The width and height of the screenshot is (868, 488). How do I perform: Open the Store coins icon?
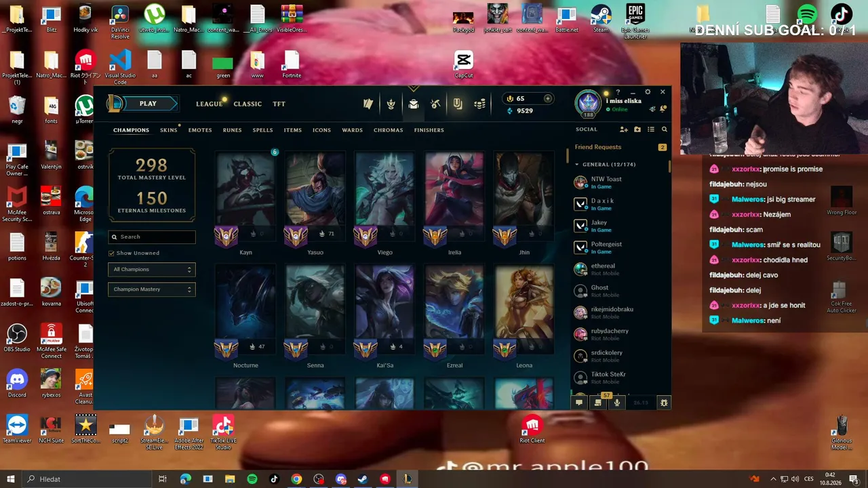(x=479, y=104)
